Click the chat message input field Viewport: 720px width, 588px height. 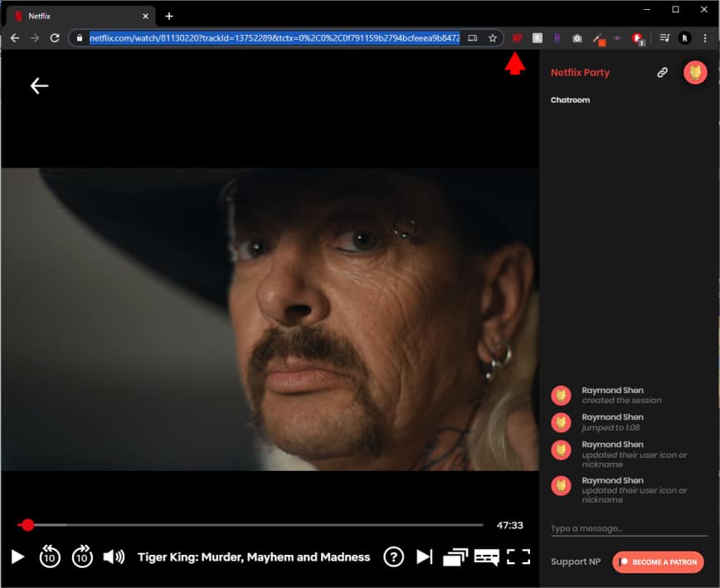[628, 528]
